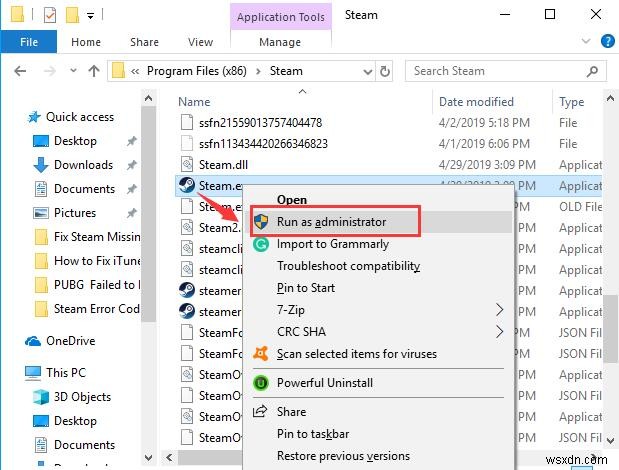The image size is (619, 470).
Task: Unpin Desktop via its pin icon
Action: (x=131, y=141)
